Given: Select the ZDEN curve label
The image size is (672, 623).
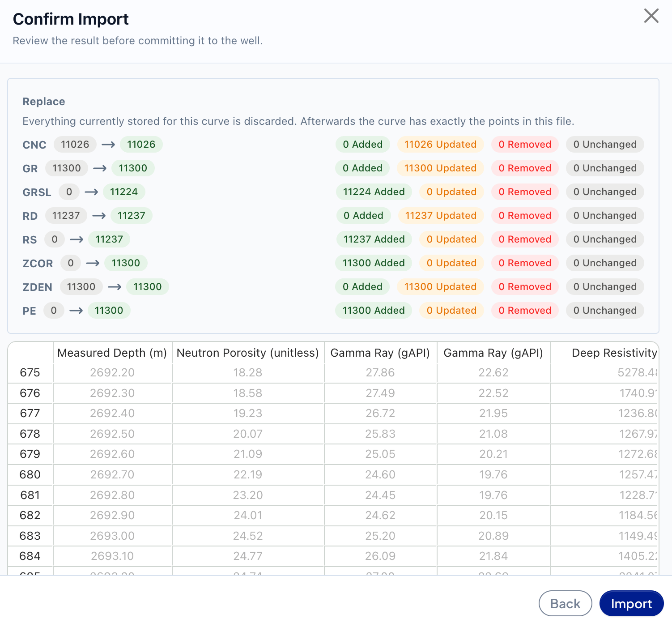Looking at the screenshot, I should [x=37, y=287].
